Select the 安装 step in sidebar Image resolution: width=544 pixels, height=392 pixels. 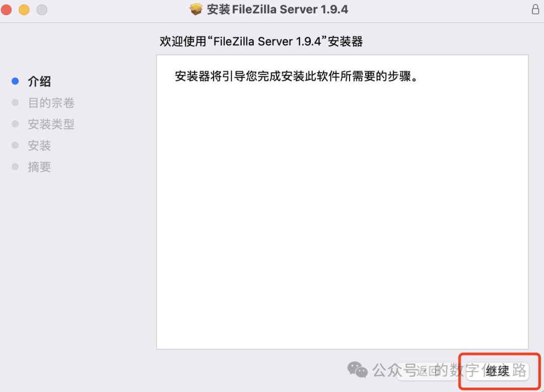39,145
